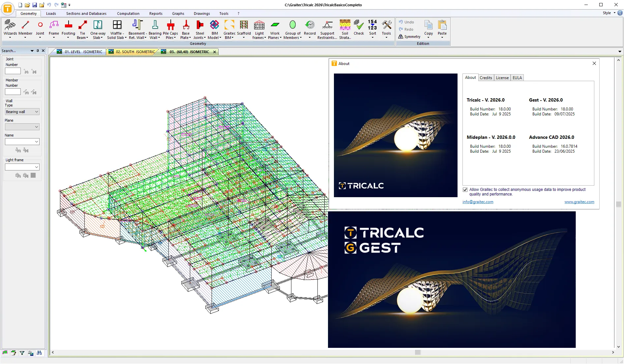Click the Redo button in Edition group
The image size is (624, 364).
[x=406, y=29]
